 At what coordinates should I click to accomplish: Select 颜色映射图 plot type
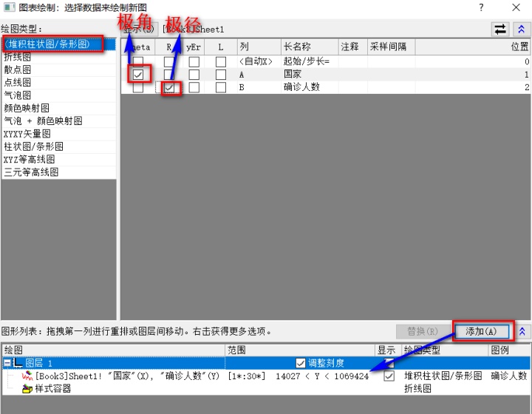click(x=58, y=108)
